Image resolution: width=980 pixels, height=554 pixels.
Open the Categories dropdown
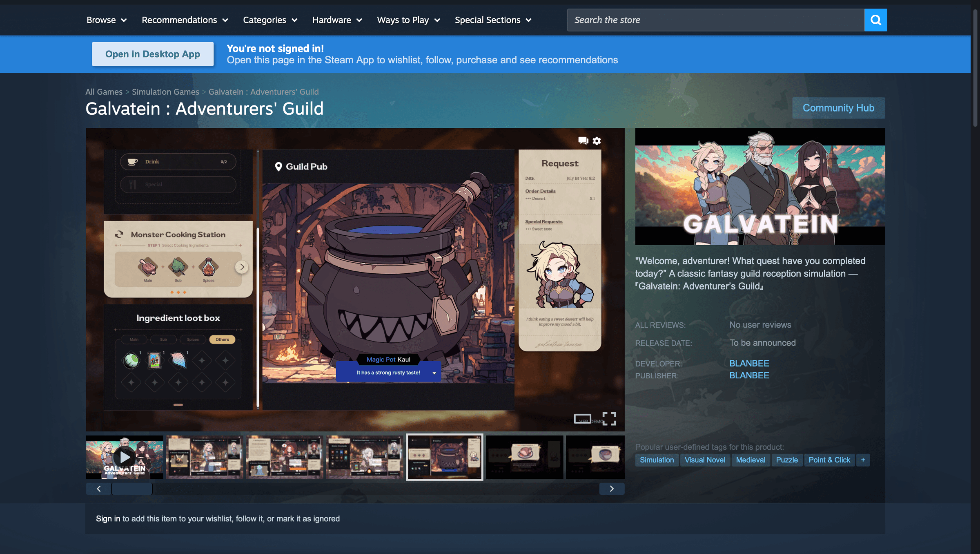270,20
